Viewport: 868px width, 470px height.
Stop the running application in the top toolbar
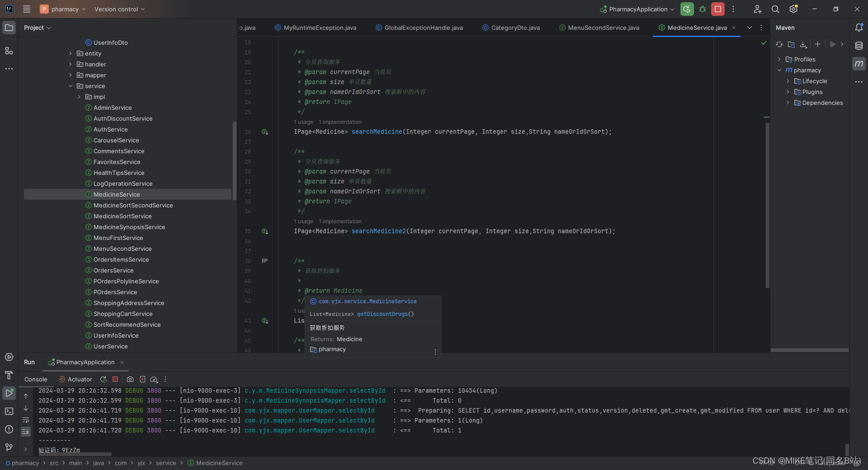click(718, 9)
